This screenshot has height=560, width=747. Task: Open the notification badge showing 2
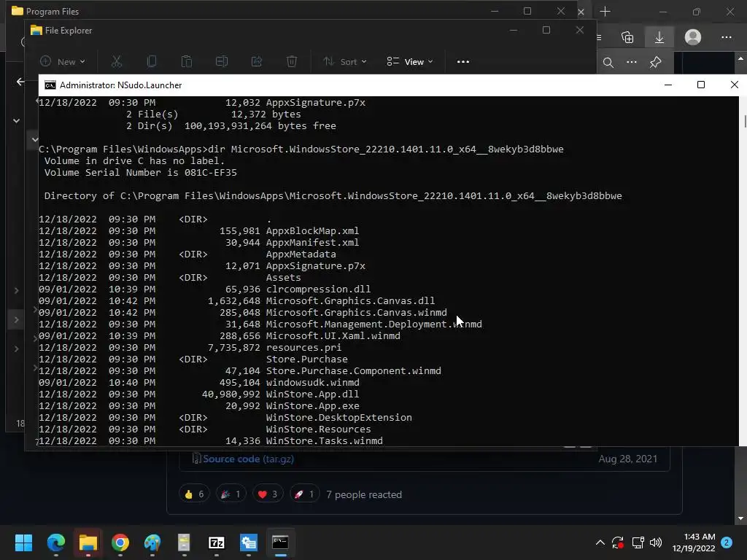(x=727, y=542)
